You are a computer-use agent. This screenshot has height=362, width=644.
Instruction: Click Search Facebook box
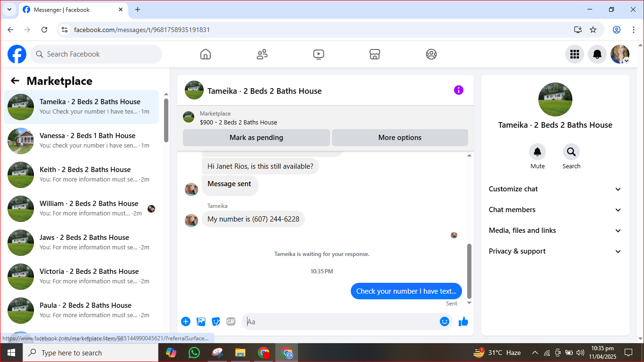click(96, 54)
